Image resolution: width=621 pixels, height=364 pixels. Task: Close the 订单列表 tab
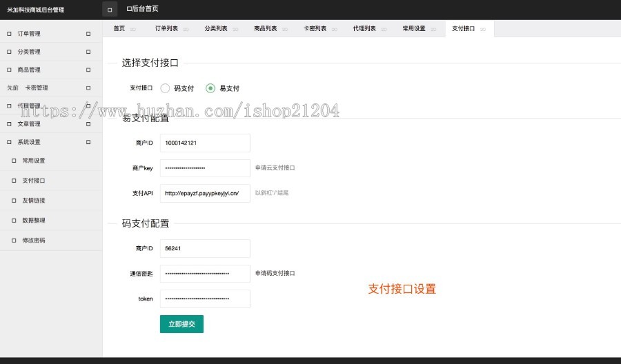[186, 29]
